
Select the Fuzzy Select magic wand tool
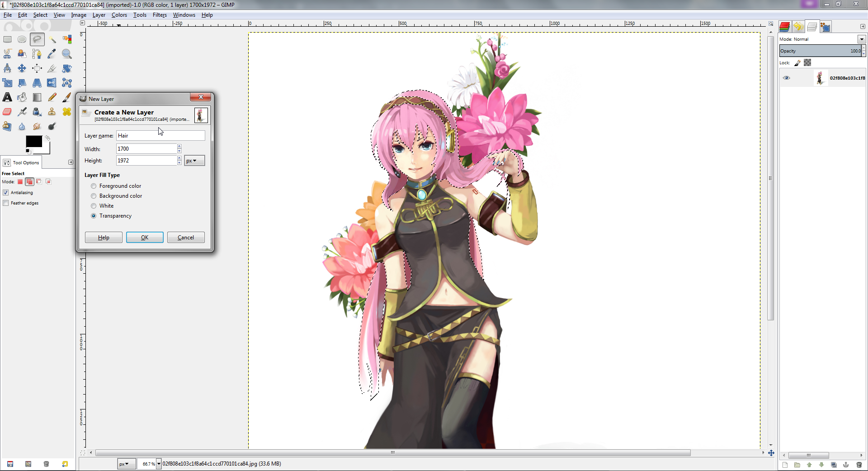coord(52,39)
